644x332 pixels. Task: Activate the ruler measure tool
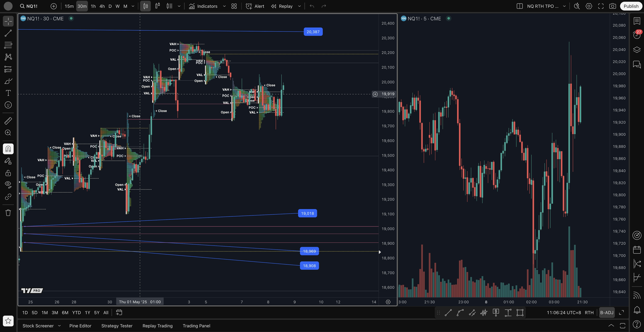(8, 121)
